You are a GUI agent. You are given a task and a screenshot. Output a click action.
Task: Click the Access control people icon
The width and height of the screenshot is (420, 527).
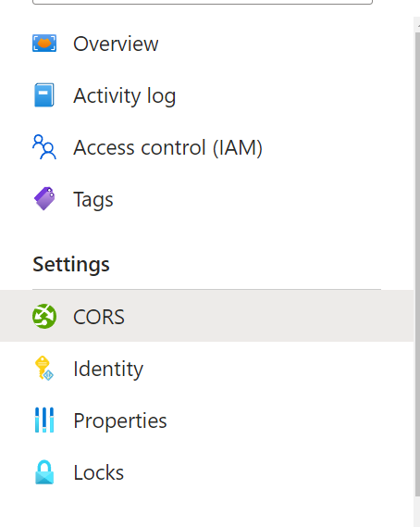tap(44, 147)
